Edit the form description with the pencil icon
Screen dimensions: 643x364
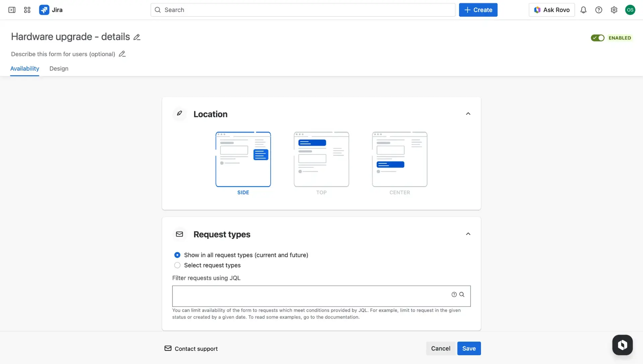[x=122, y=54]
